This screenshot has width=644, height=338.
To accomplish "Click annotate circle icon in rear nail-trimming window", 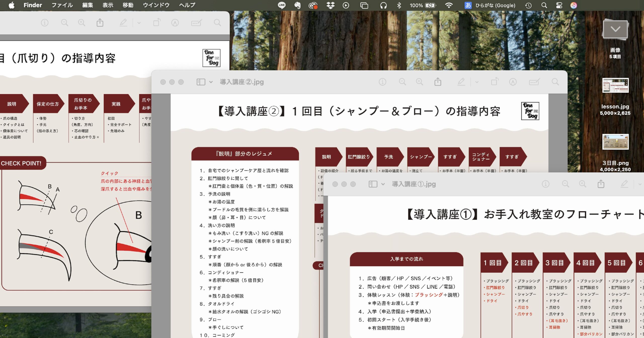I will [175, 23].
